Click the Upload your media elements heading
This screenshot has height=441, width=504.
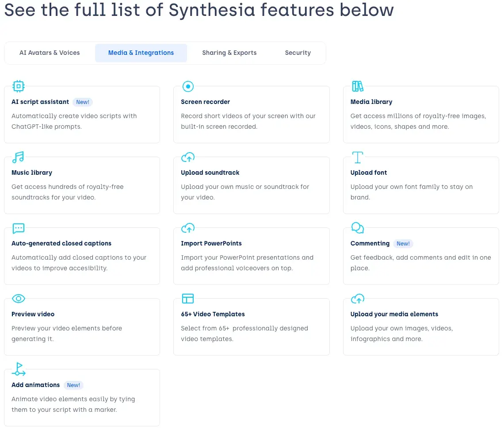pos(394,314)
